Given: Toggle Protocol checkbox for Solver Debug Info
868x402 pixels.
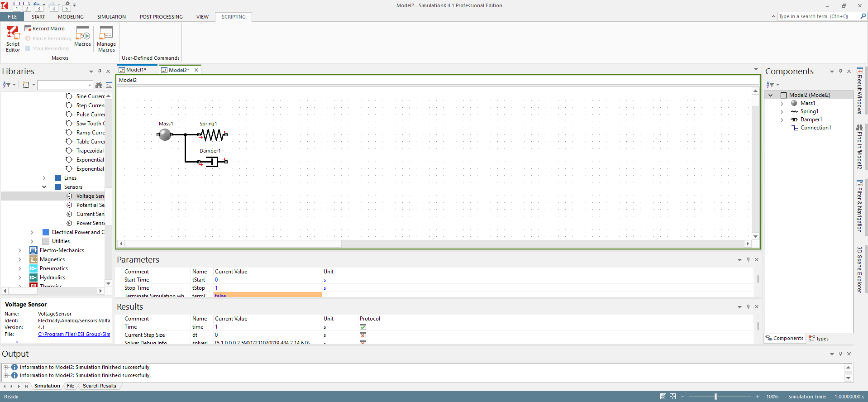Looking at the screenshot, I should coord(362,343).
